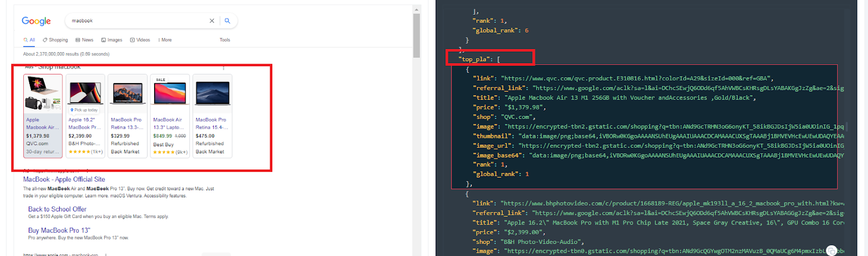Click the results count text About 2,370,000,000 results
Screen dimensions: 868x256
pyautogui.click(x=66, y=54)
